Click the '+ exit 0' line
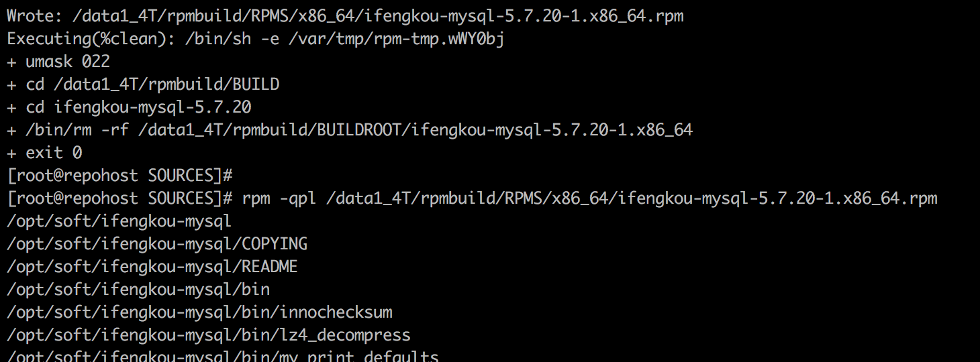This screenshot has height=362, width=980. point(44,153)
